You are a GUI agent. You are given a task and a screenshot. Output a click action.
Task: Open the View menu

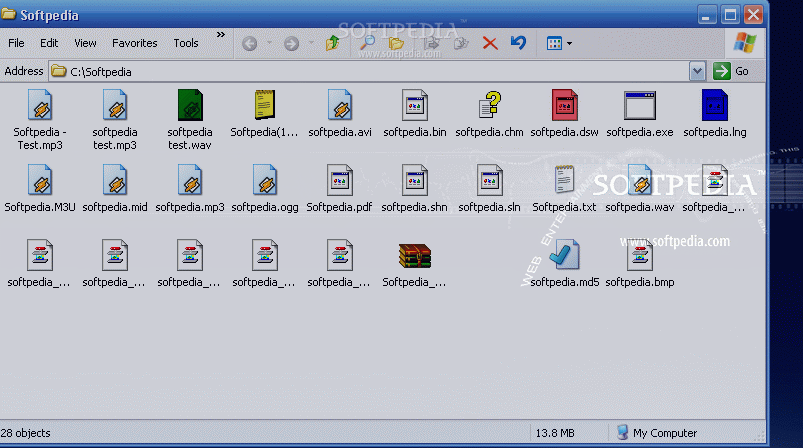tap(85, 43)
